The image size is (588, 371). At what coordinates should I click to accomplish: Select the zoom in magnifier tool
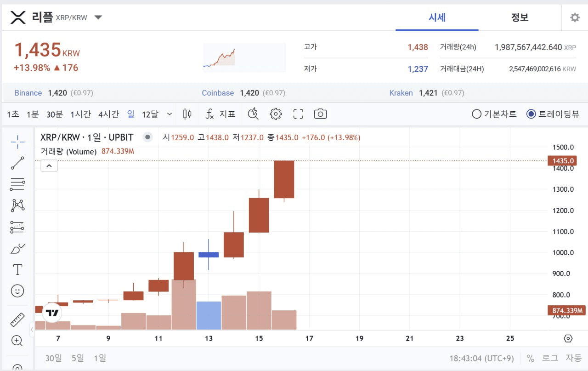(17, 341)
